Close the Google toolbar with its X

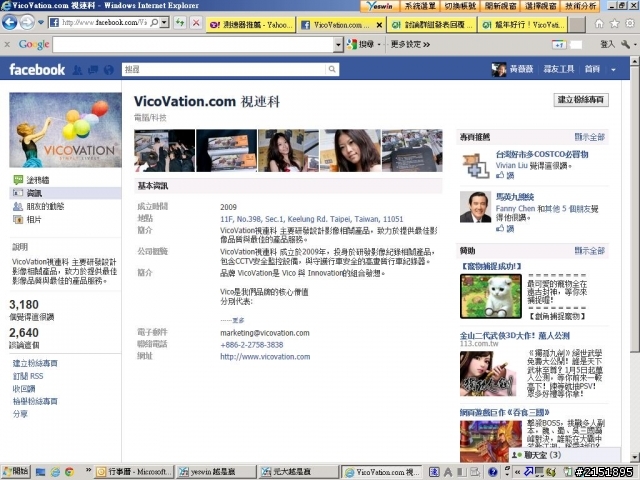pos(7,44)
